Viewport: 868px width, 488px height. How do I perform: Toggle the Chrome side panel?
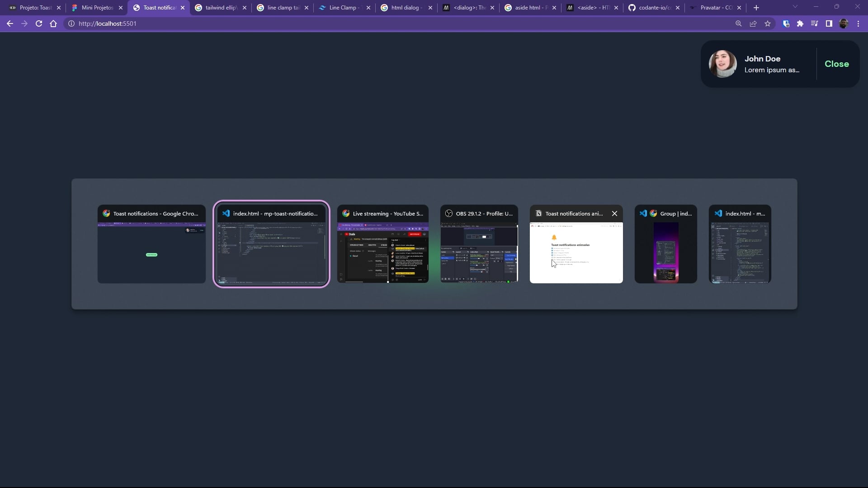point(829,24)
